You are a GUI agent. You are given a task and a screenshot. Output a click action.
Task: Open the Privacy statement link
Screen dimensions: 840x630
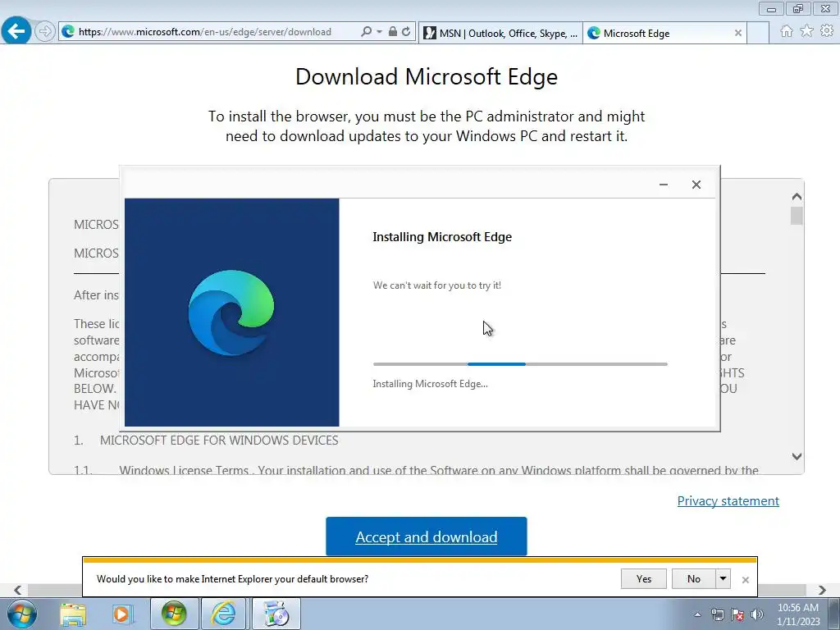click(728, 501)
